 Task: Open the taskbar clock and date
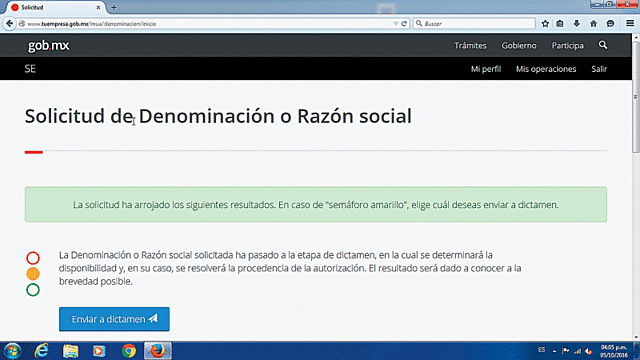[x=613, y=351]
